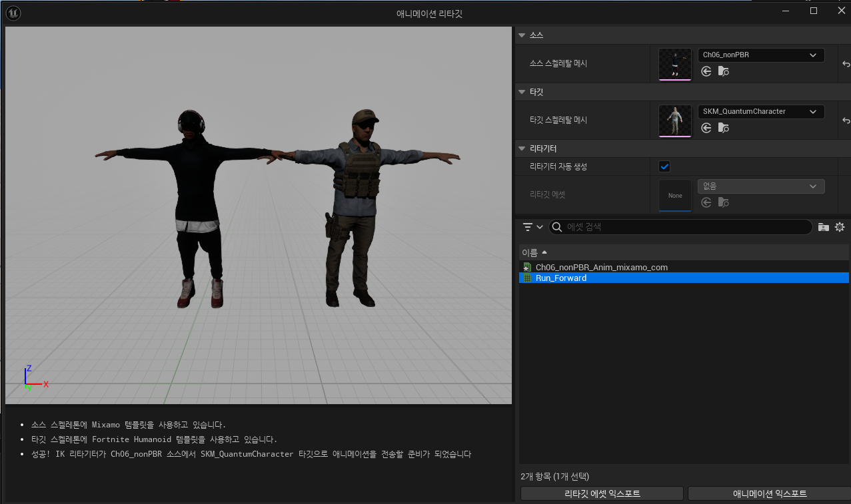
Task: Click the 애니메이션 익스포트 button
Action: coord(769,493)
